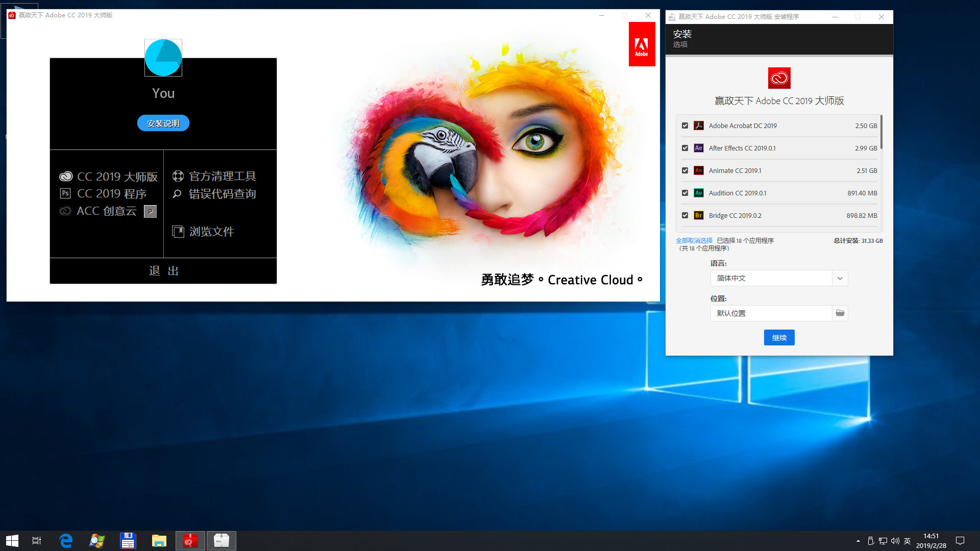Viewport: 980px width, 551px height.
Task: Click the file icon beside 浏览文件
Action: coord(178,232)
